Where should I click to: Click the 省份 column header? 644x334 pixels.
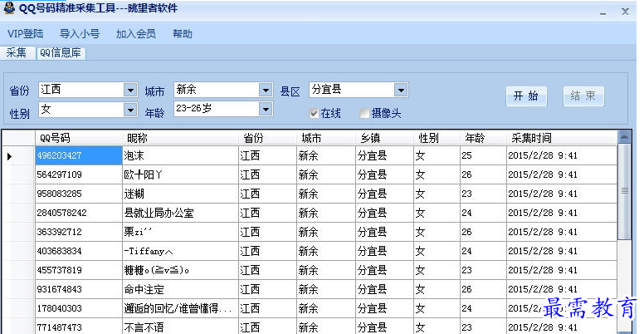coord(267,138)
